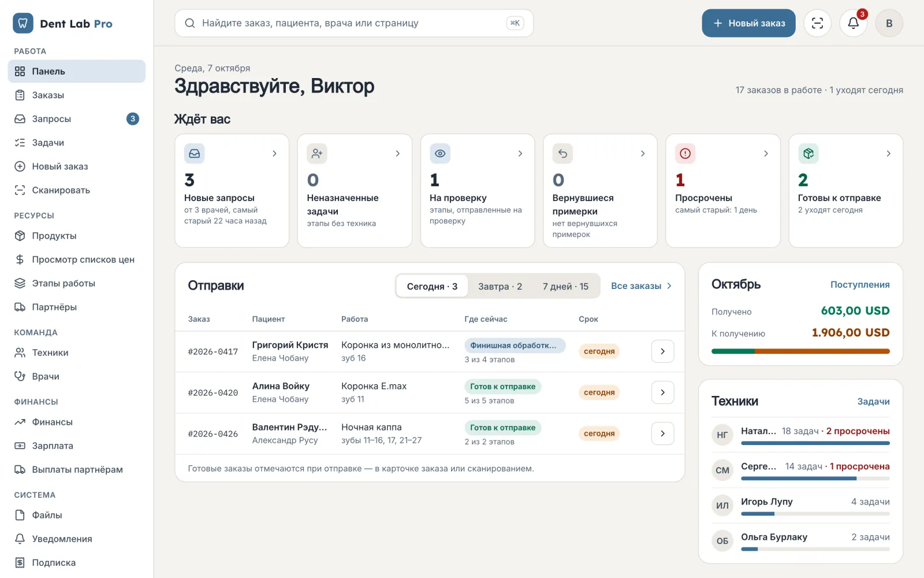The width and height of the screenshot is (924, 578).
Task: Open Выплаты партнёрам page
Action: click(x=76, y=469)
